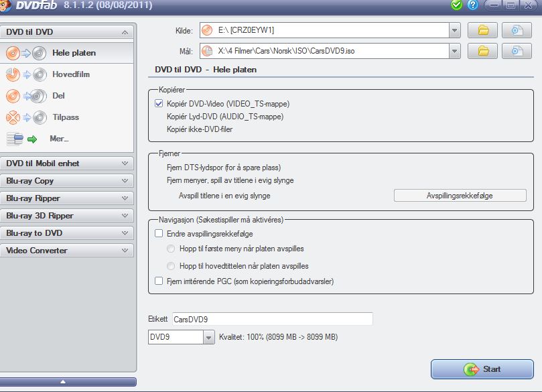Image resolution: width=542 pixels, height=392 pixels.
Task: Click the DVDFab mascot logo icon
Action: click(5, 5)
